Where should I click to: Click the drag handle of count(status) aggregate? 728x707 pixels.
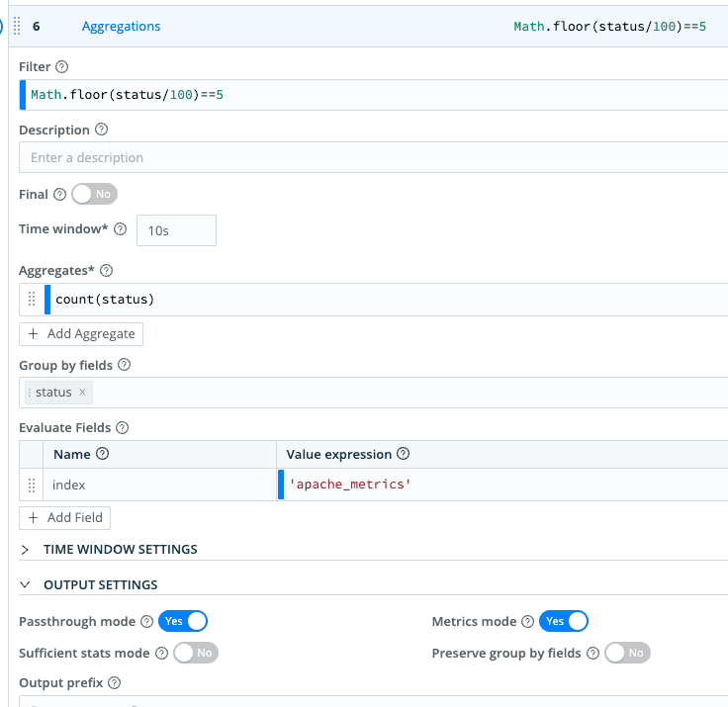[32, 300]
